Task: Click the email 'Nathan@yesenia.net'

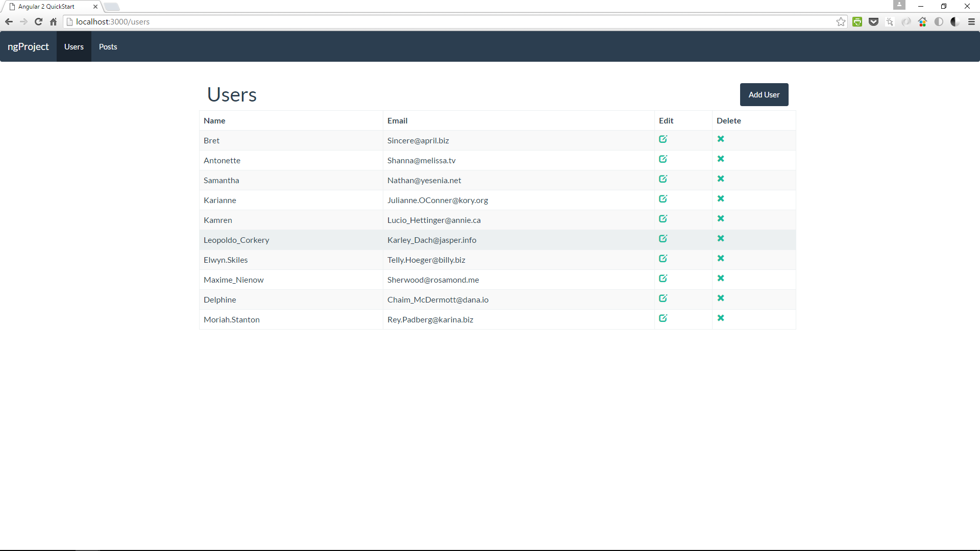Action: tap(424, 180)
